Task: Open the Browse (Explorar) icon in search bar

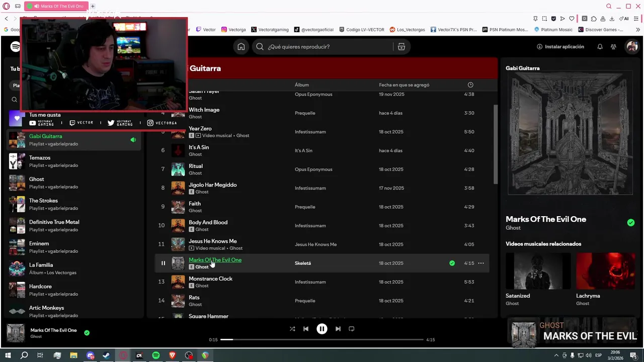Action: pos(401,47)
